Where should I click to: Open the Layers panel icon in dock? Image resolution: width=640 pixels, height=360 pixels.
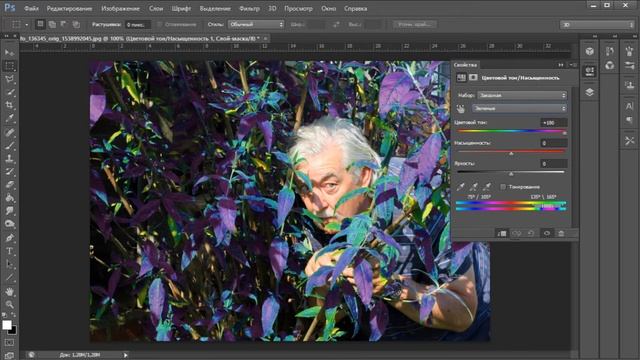point(589,92)
